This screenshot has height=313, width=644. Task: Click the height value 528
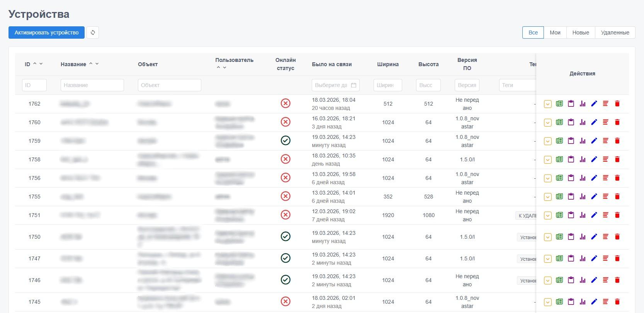pyautogui.click(x=428, y=197)
